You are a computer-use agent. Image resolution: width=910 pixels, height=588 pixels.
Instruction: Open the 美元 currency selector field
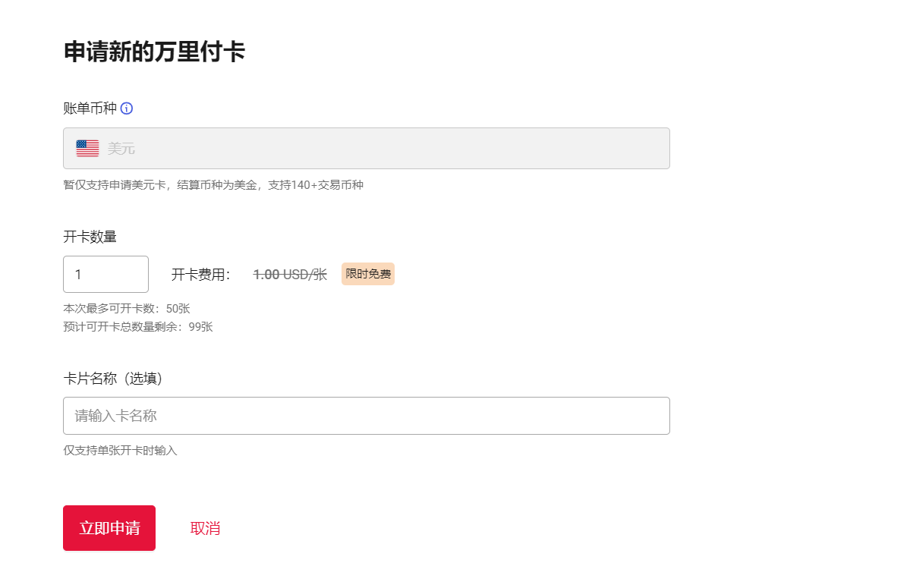366,149
